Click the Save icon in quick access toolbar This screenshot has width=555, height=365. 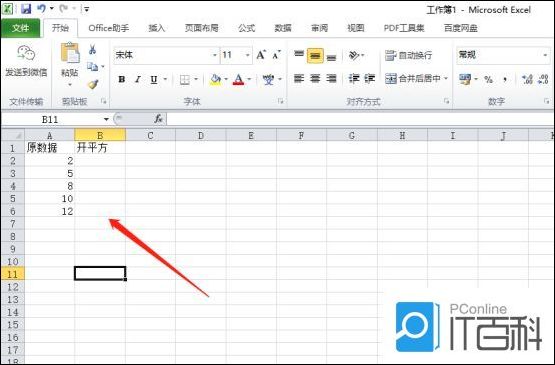coord(25,9)
